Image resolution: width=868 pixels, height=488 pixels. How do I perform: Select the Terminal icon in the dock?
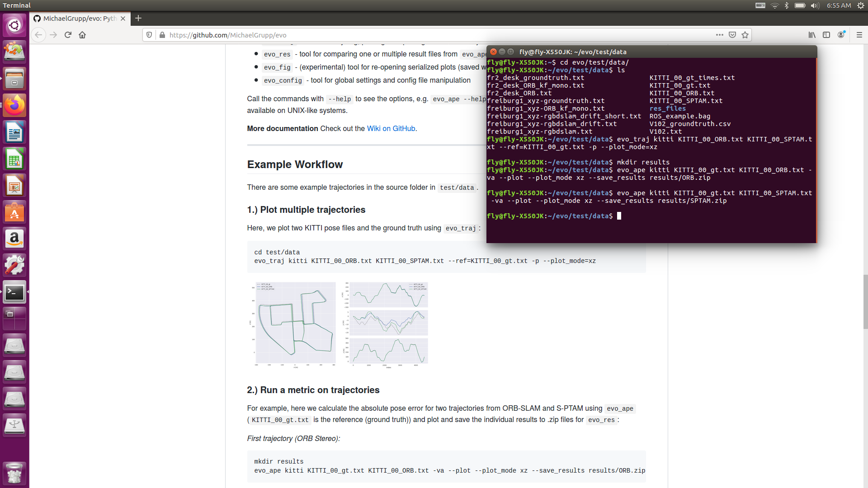point(14,292)
